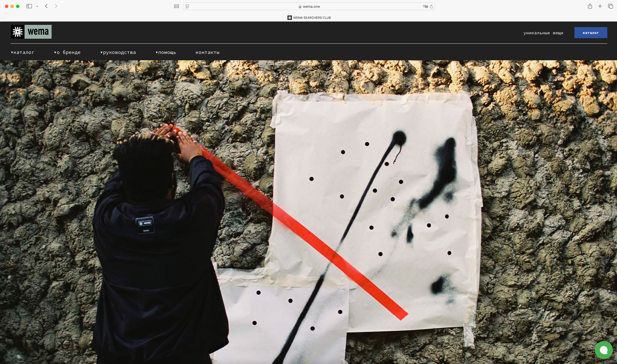Open the уникальные вещи link
Viewport: 617px width, 364px height.
(x=543, y=33)
